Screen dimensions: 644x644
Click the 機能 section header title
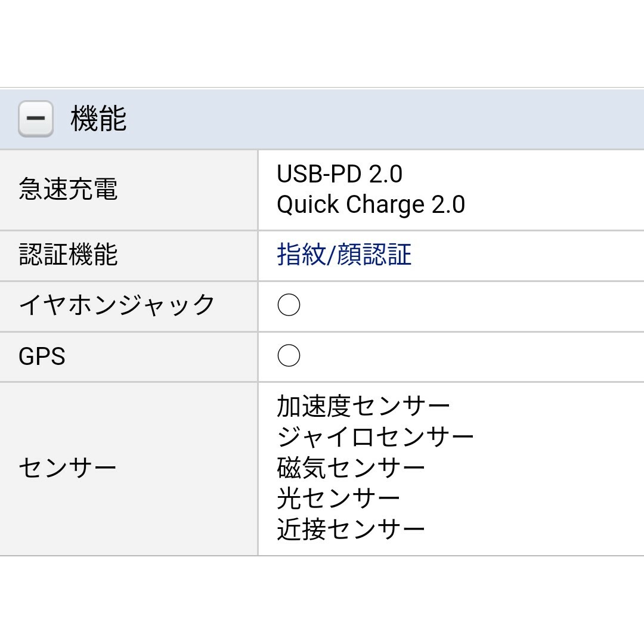coord(98,119)
